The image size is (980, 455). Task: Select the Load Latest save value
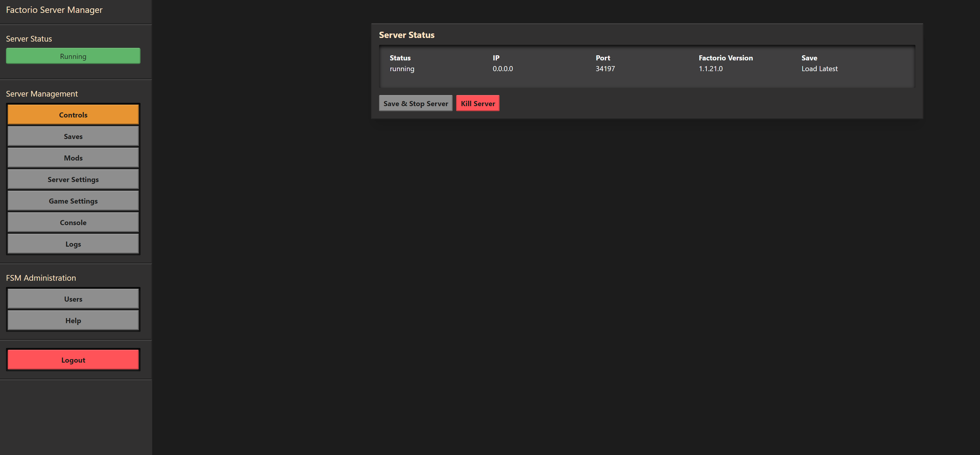pos(819,69)
